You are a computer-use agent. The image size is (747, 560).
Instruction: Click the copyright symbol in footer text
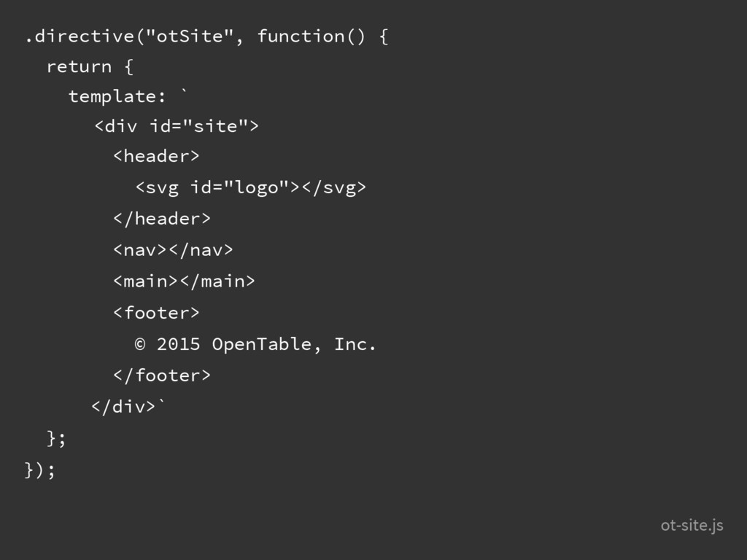point(140,344)
